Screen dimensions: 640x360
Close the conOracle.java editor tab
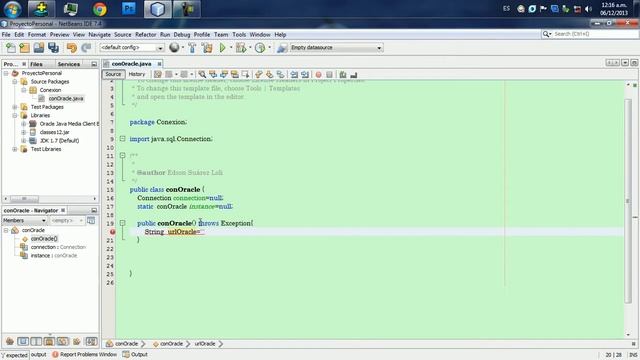[x=159, y=64]
